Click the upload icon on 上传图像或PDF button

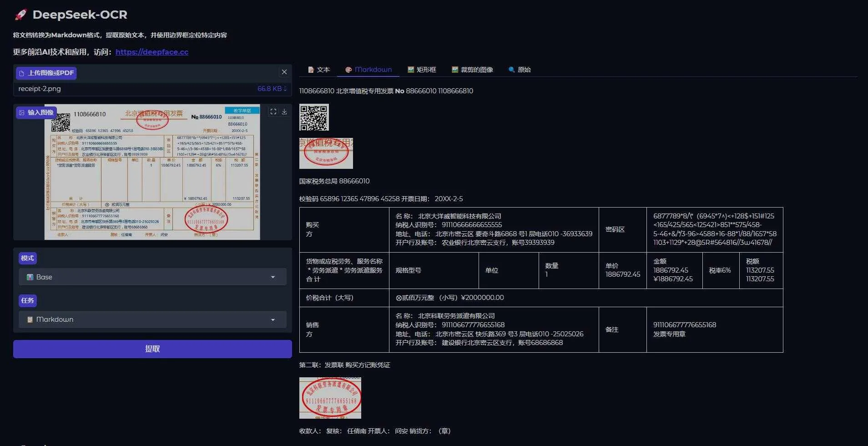22,73
